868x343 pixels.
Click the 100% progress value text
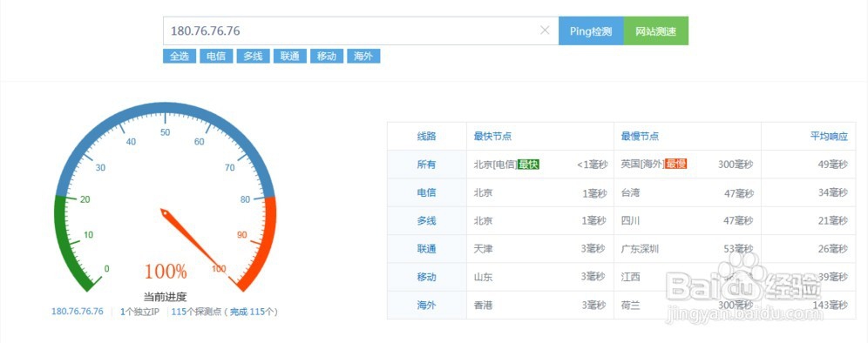click(166, 272)
